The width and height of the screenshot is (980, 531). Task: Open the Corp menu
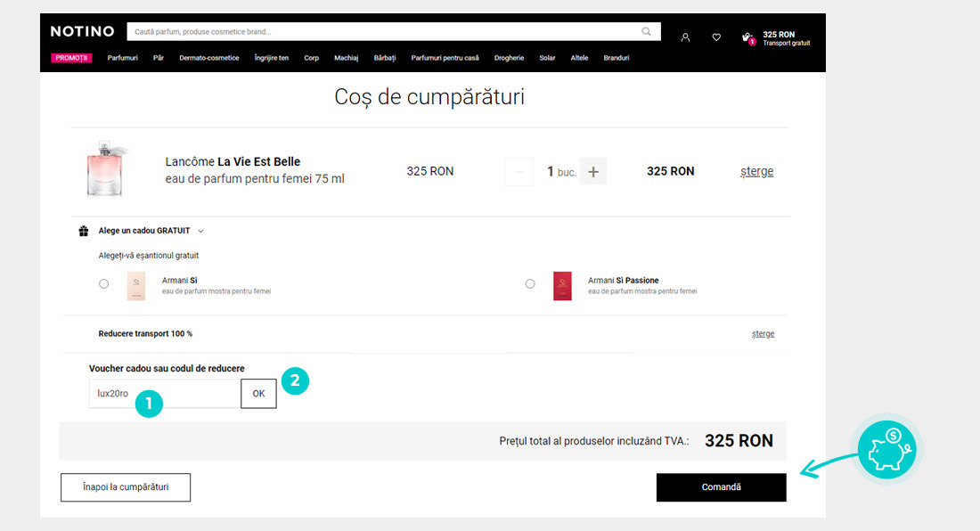pyautogui.click(x=311, y=58)
